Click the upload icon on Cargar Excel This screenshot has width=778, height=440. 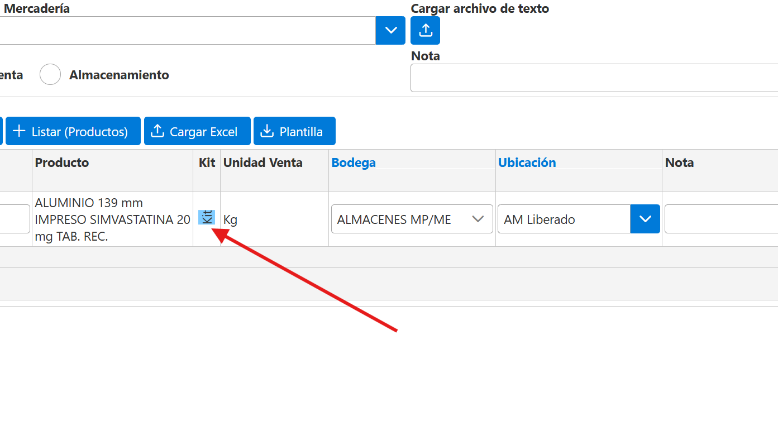[157, 131]
